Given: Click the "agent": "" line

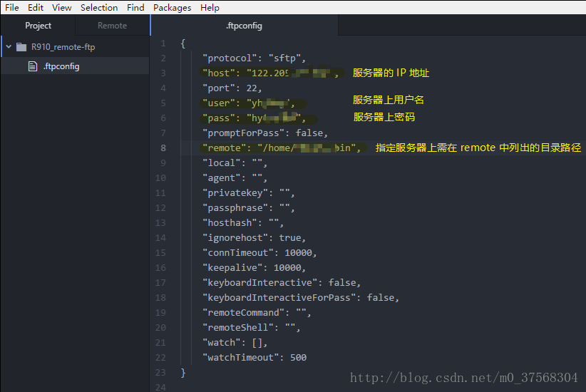Looking at the screenshot, I should coord(235,178).
